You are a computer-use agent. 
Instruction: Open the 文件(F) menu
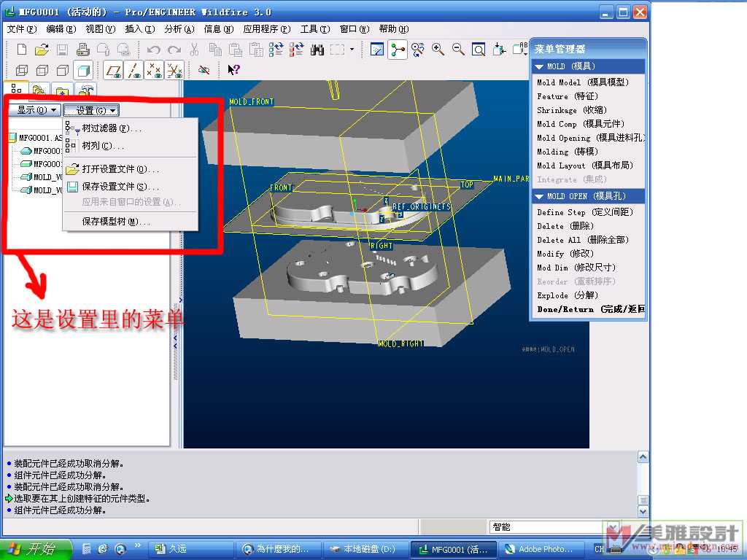point(21,29)
